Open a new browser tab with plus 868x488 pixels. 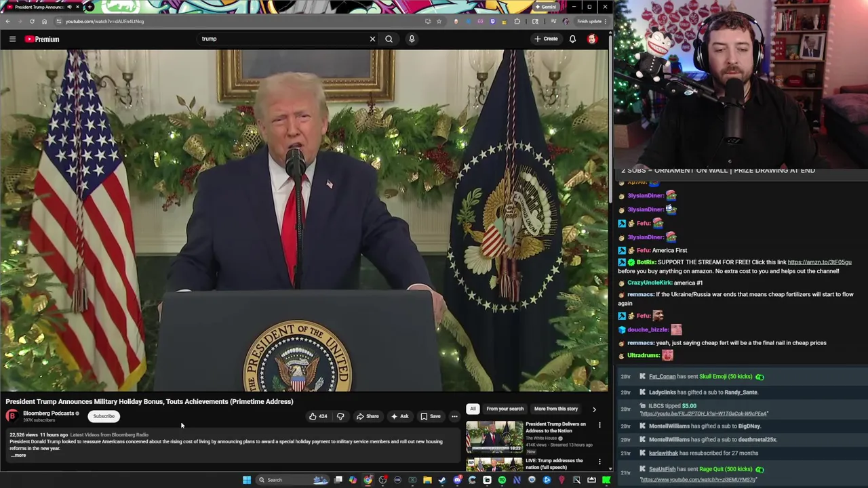tap(90, 7)
